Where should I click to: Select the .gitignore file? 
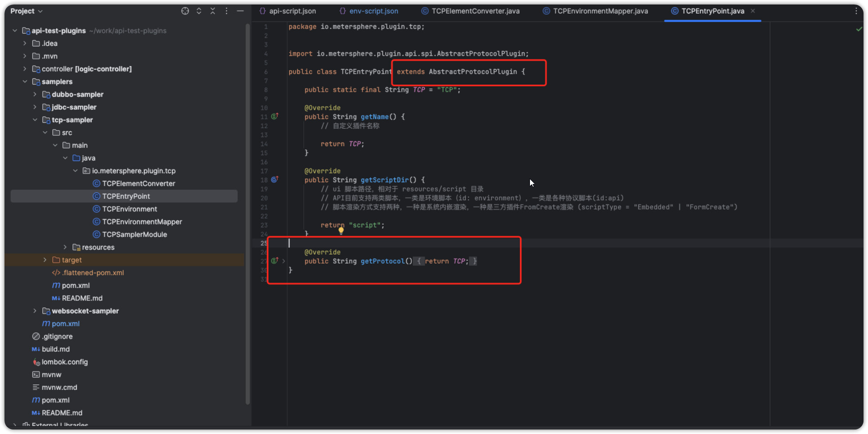52,336
